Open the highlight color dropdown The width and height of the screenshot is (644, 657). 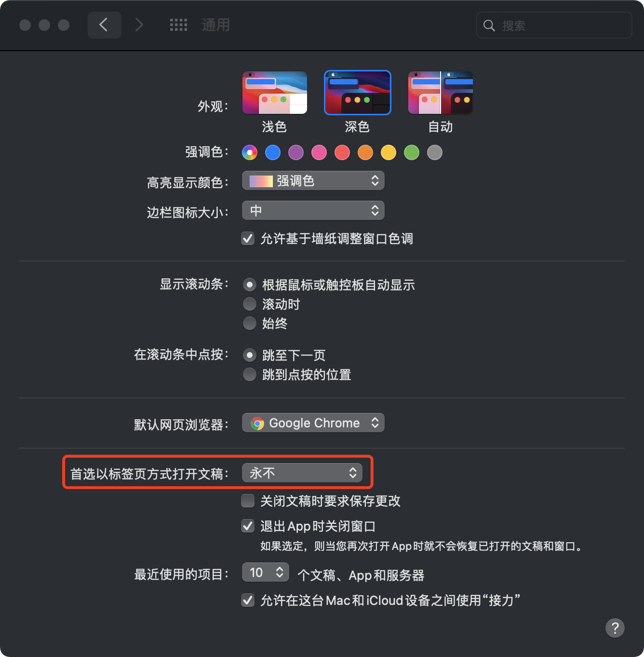coord(313,181)
